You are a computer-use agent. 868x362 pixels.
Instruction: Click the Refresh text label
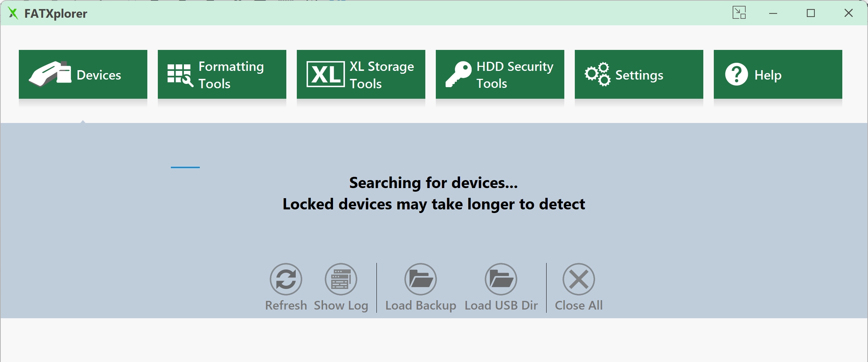point(286,305)
